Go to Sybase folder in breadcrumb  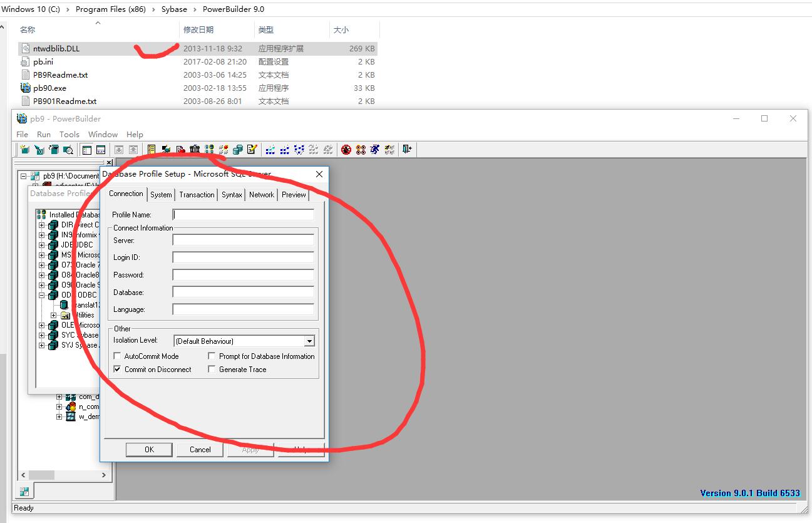coord(175,9)
